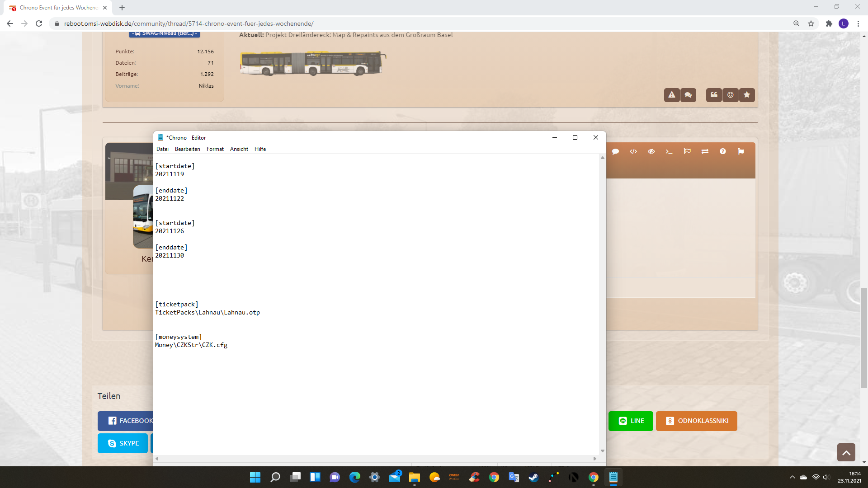Click the quote post icon
The height and width of the screenshot is (488, 868).
click(714, 95)
